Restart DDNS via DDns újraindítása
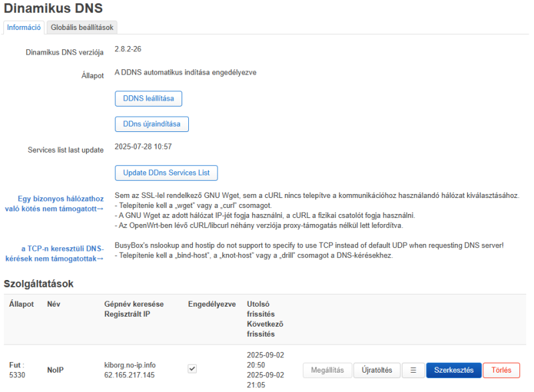 click(152, 124)
